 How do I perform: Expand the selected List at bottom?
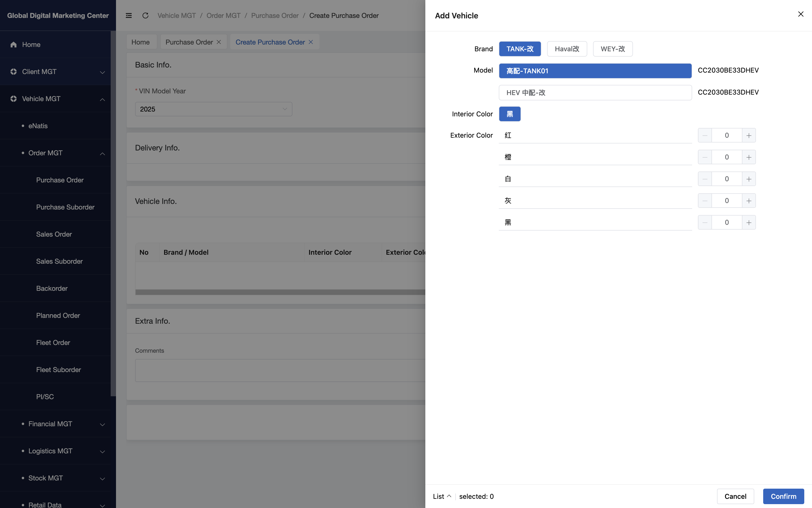pos(442,497)
